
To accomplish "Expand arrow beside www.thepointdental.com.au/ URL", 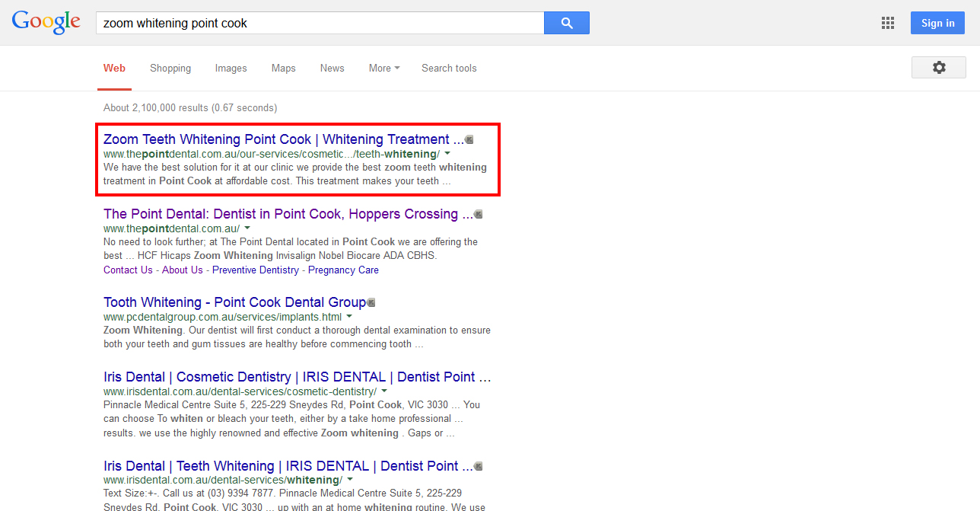I will coord(247,228).
